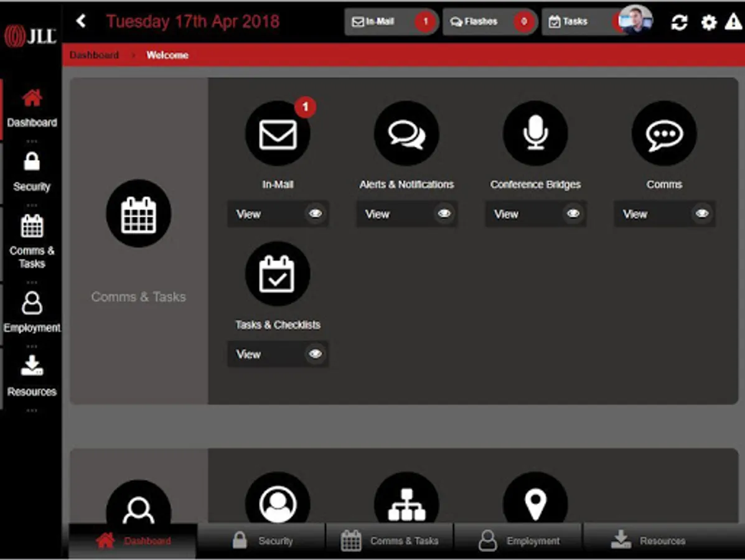
Task: Click eye icon in Tasks & Checklists View
Action: point(315,353)
